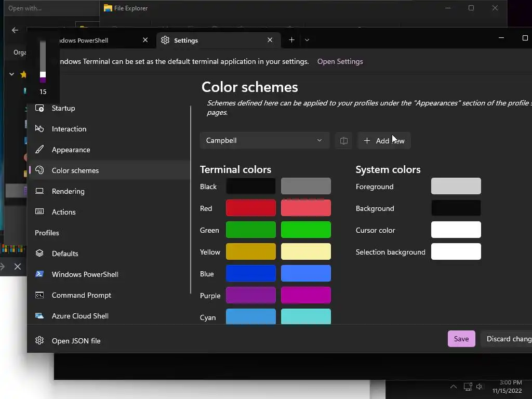
Task: Pick the dark Red terminal color
Action: pyautogui.click(x=251, y=208)
